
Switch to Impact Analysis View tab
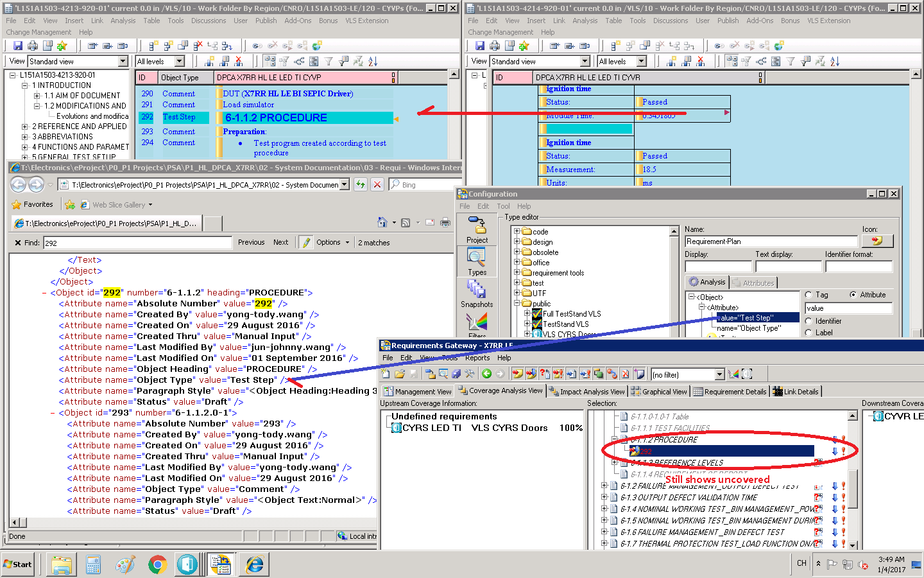[586, 391]
